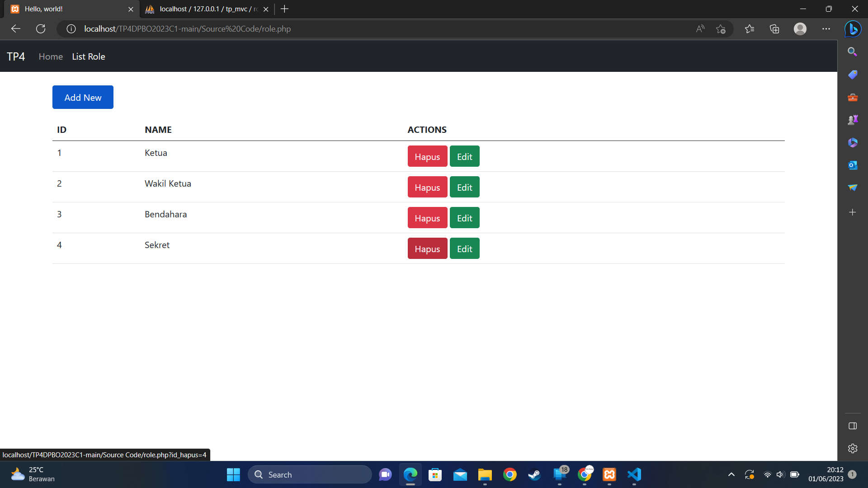Hapus the Bendahara role
This screenshot has height=488, width=868.
coord(427,217)
